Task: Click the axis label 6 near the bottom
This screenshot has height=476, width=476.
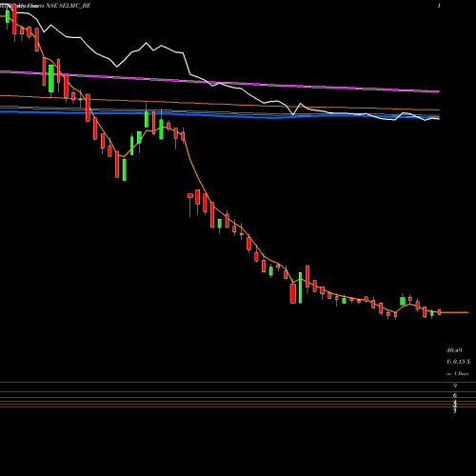Action: coord(455,395)
